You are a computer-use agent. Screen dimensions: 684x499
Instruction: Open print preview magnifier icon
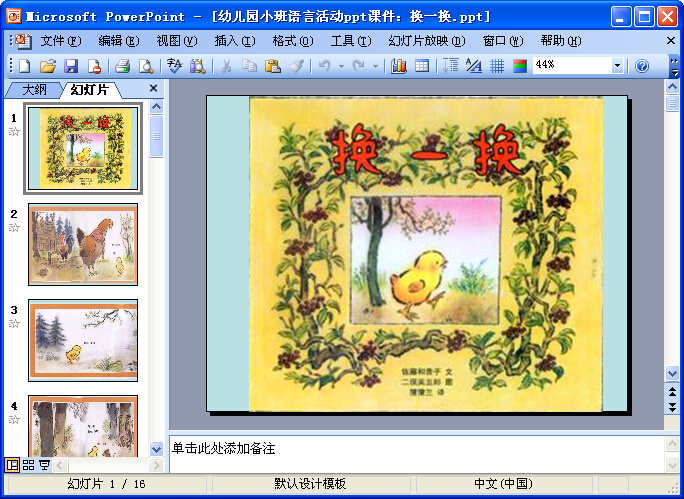tap(146, 66)
